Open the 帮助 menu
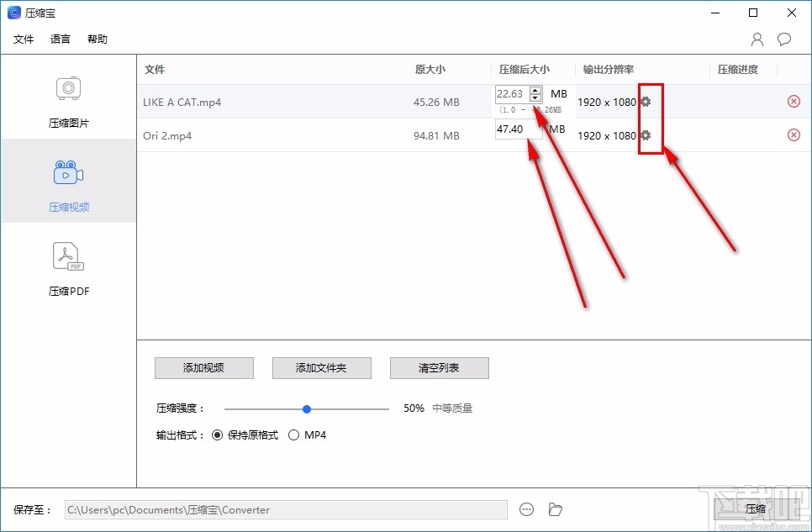The height and width of the screenshot is (532, 812). [97, 39]
